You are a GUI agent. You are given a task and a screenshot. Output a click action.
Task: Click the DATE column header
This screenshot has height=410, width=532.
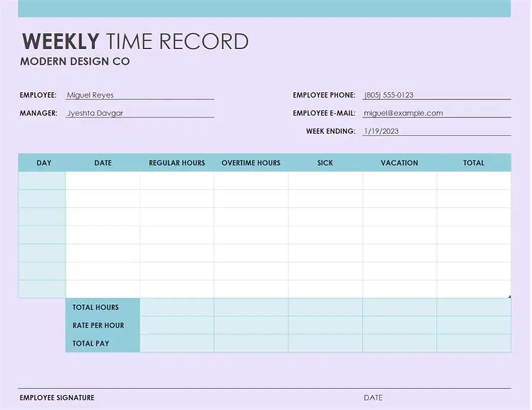(103, 162)
